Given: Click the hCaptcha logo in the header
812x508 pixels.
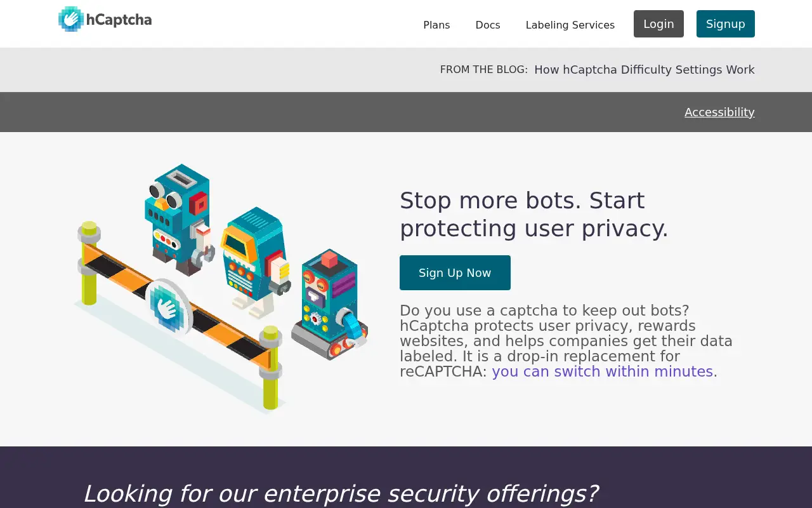Looking at the screenshot, I should click(105, 19).
